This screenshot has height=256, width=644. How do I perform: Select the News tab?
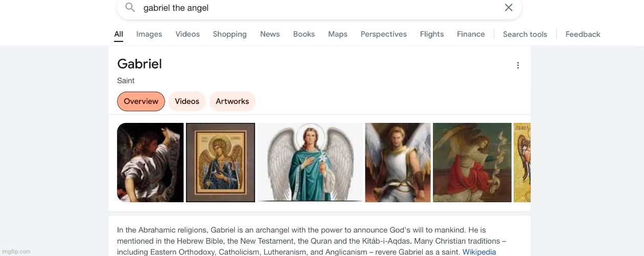[x=270, y=34]
